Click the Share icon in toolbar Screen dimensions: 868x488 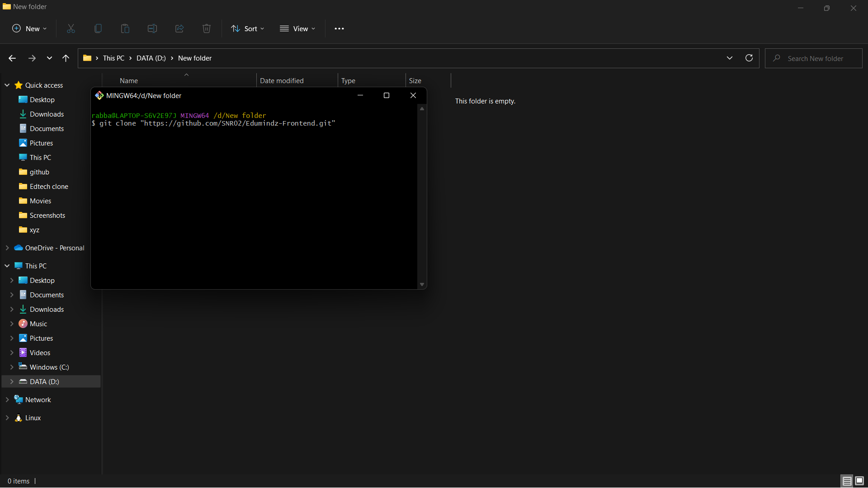pyautogui.click(x=179, y=28)
